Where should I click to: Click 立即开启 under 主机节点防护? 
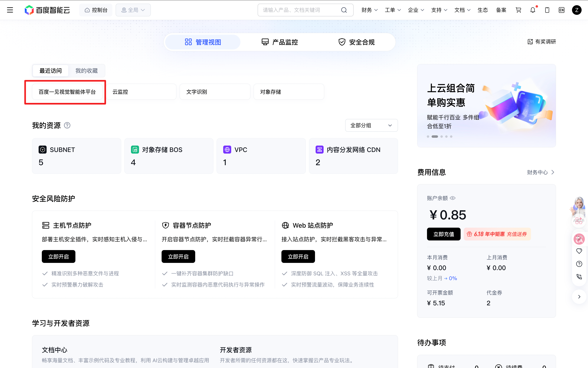tap(59, 256)
